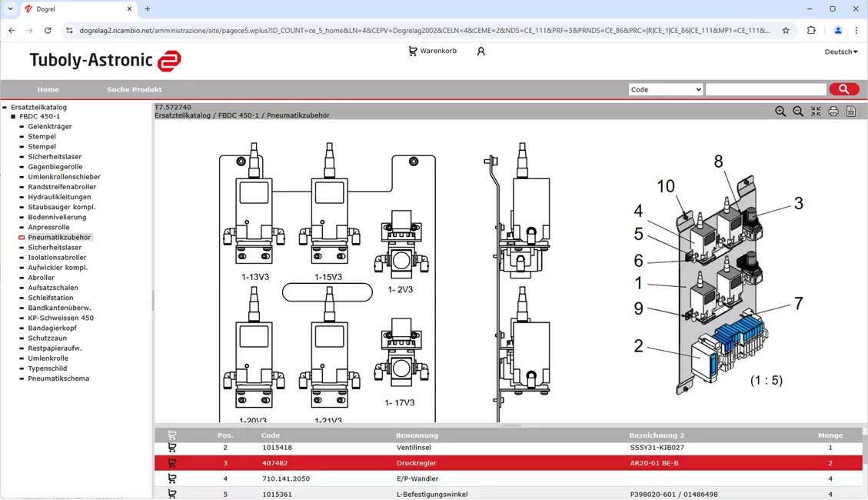Select Gelenkträger in the tree

point(50,126)
